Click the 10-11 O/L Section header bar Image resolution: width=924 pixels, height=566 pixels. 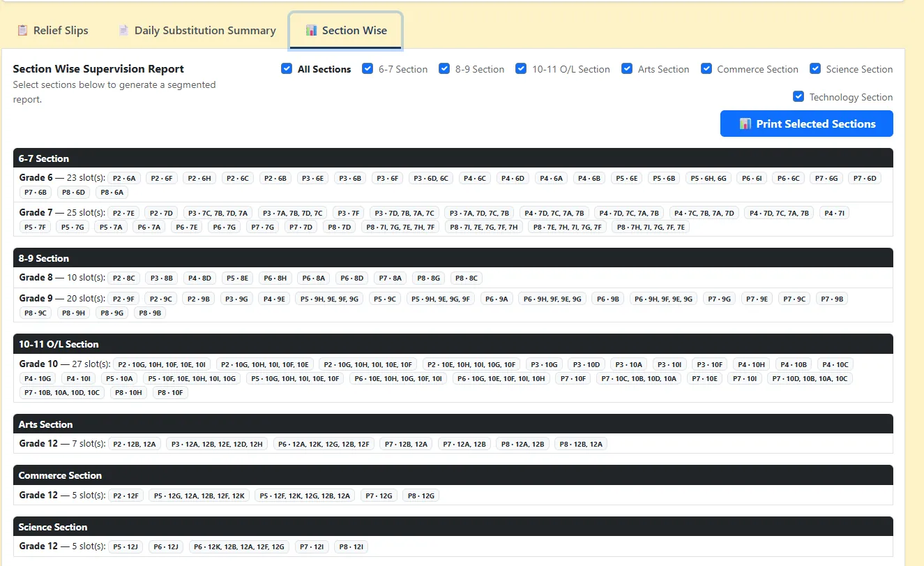(x=453, y=344)
